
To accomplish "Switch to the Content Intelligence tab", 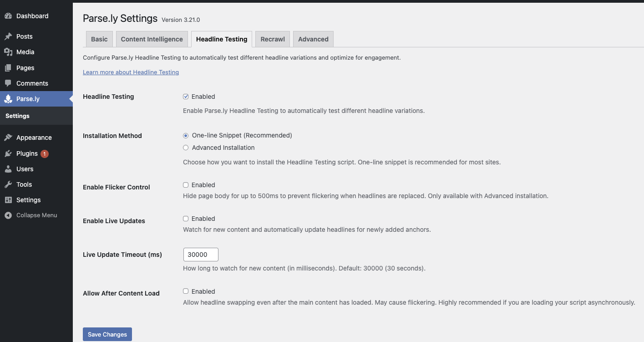I will tap(152, 39).
